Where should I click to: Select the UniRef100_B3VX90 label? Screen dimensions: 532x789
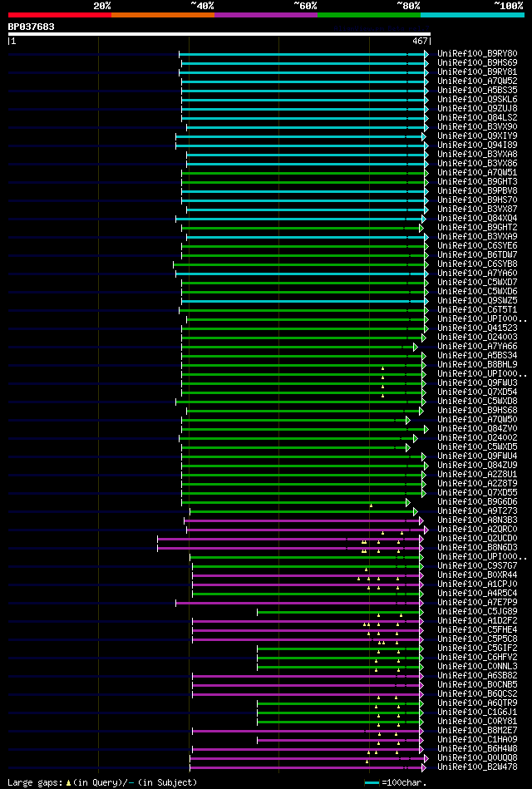tap(477, 127)
